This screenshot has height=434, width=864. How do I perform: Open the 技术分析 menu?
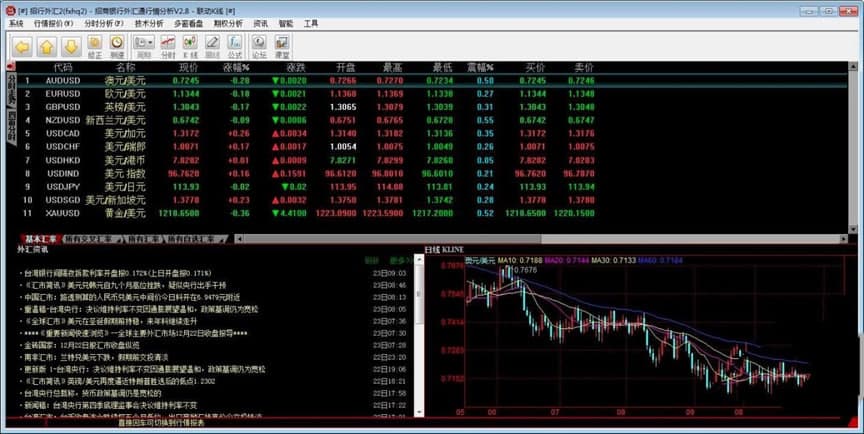pyautogui.click(x=149, y=24)
